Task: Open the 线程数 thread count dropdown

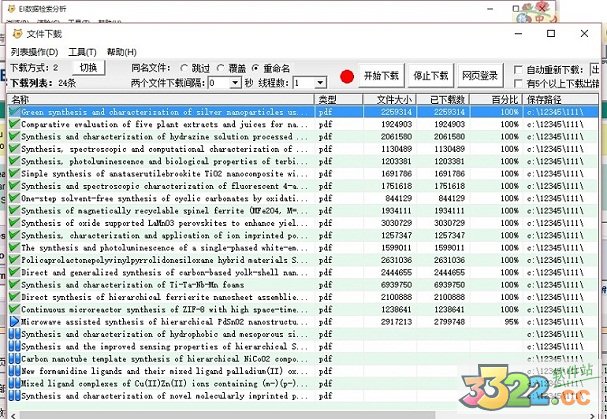Action: coord(320,83)
